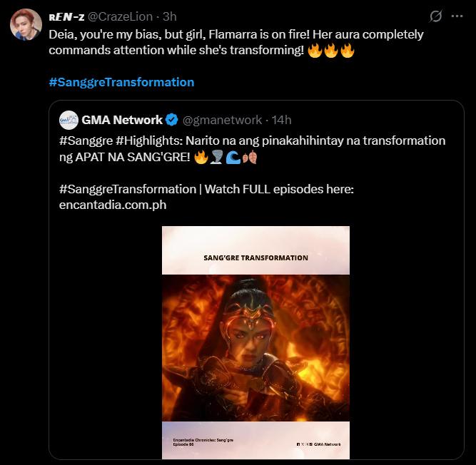Click the 3h timestamp

169,16
